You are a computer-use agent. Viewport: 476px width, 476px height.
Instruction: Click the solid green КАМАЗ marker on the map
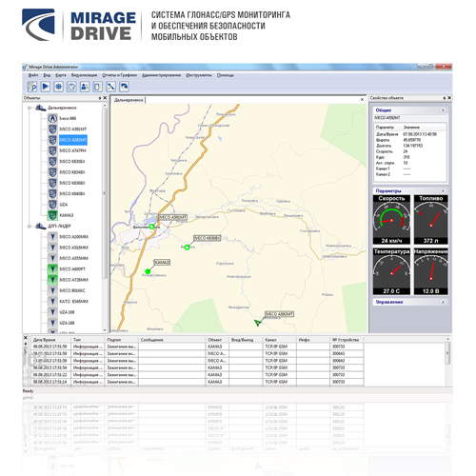click(x=148, y=271)
